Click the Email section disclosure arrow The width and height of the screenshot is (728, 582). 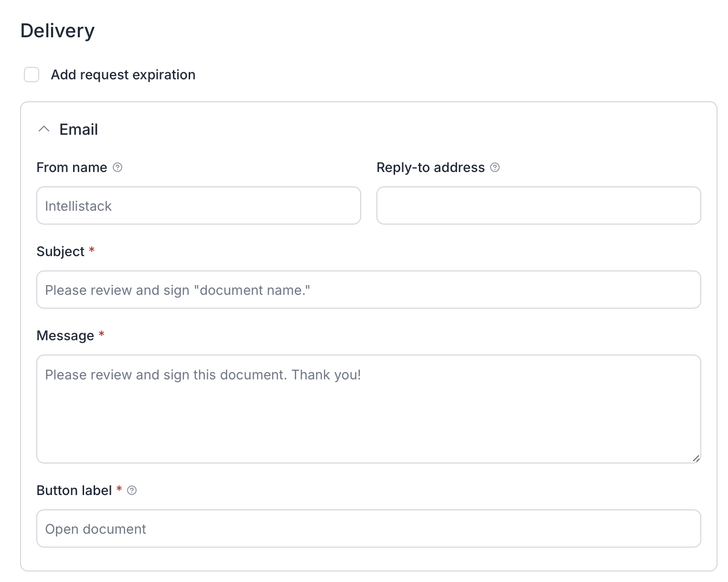(x=44, y=129)
